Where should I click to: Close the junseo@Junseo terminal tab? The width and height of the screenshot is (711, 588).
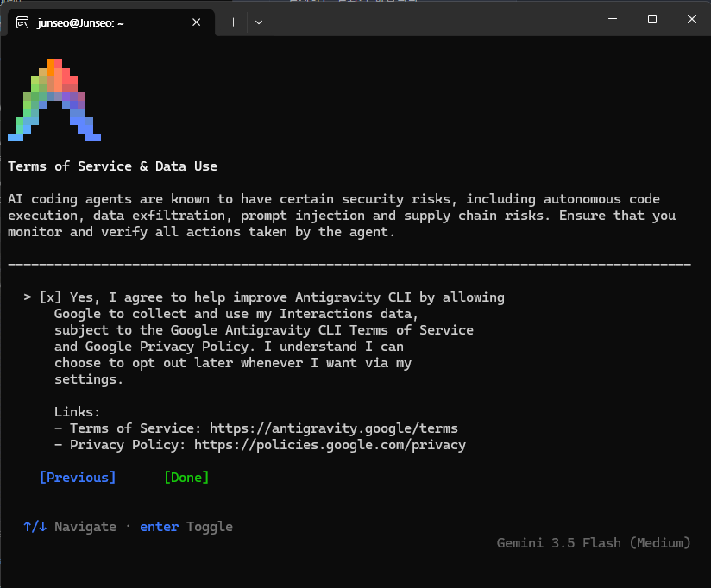point(197,22)
